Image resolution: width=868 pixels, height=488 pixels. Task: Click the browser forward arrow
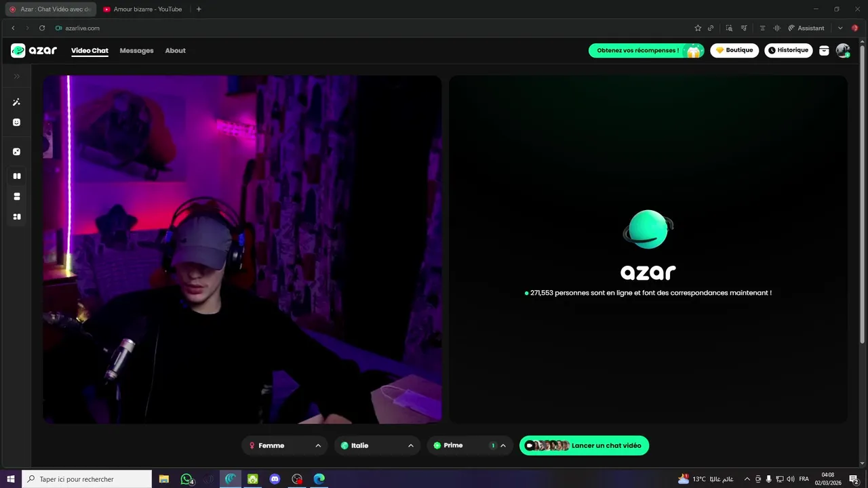tap(27, 28)
